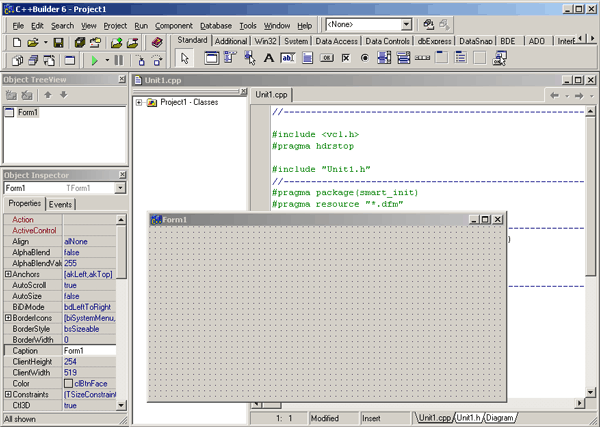Click Toggle Form/Unit toolbar icon
This screenshot has height=427, width=600.
pyautogui.click(x=49, y=60)
